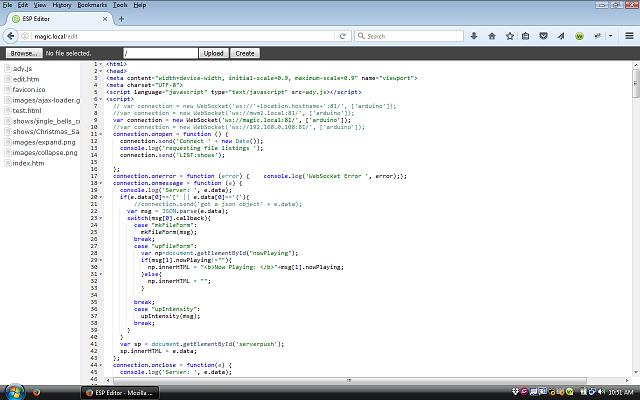Viewport: 640px width, 400px height.
Task: Fold the script block at line 6
Action: point(101,99)
